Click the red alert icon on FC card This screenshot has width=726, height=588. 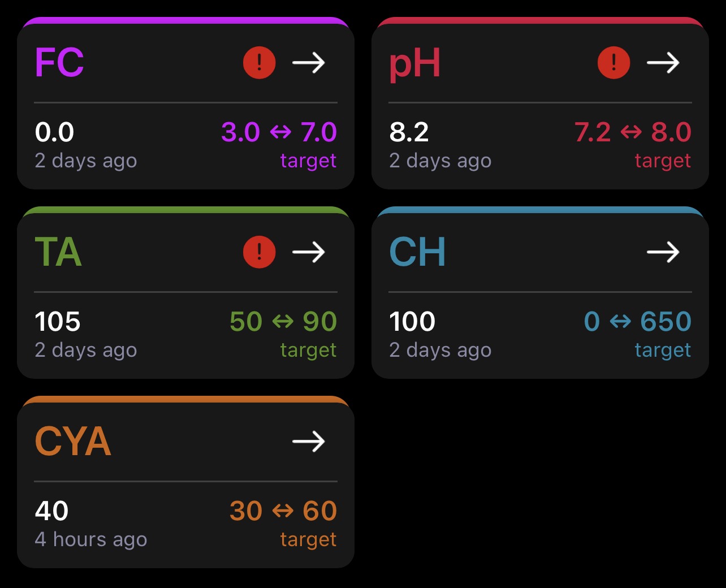[260, 63]
